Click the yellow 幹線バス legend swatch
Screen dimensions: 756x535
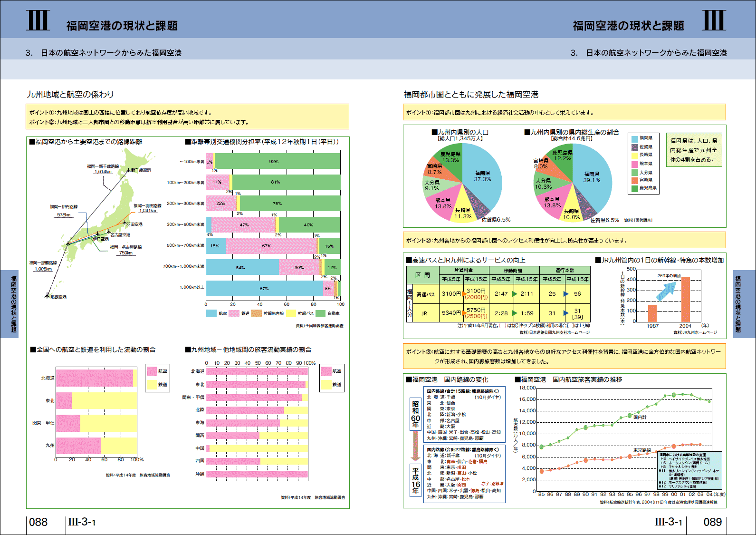coord(291,313)
